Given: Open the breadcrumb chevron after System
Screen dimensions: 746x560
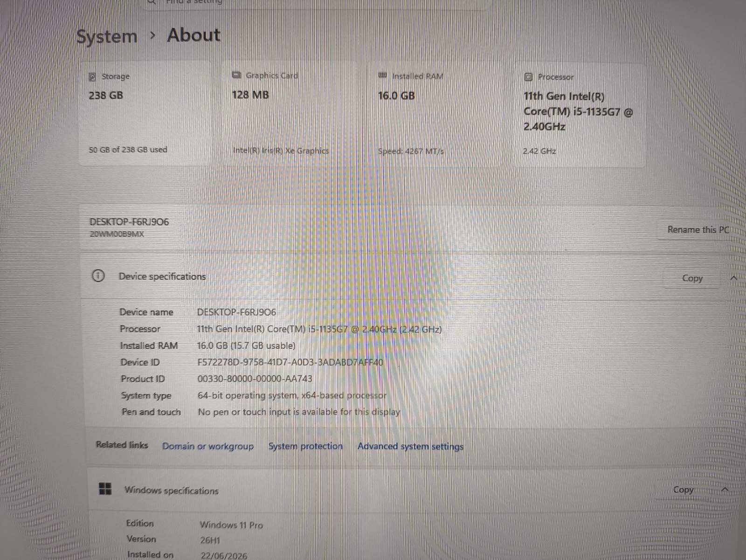Looking at the screenshot, I should (152, 35).
